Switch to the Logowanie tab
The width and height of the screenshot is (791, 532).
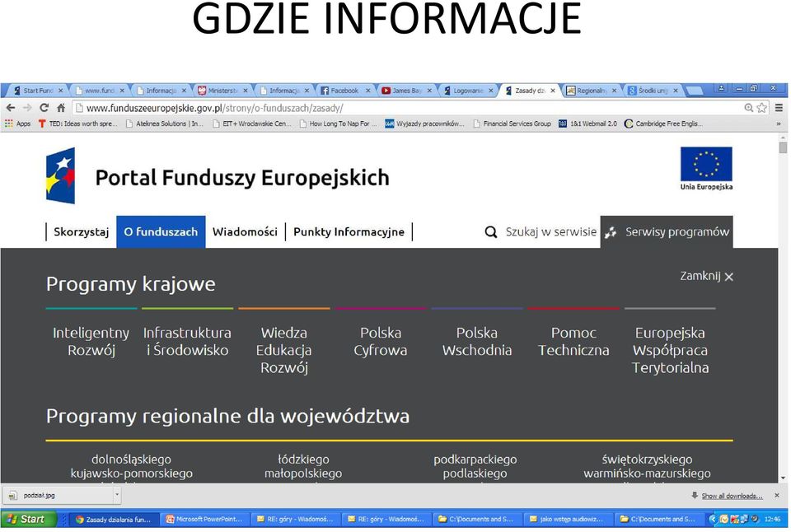[468, 91]
